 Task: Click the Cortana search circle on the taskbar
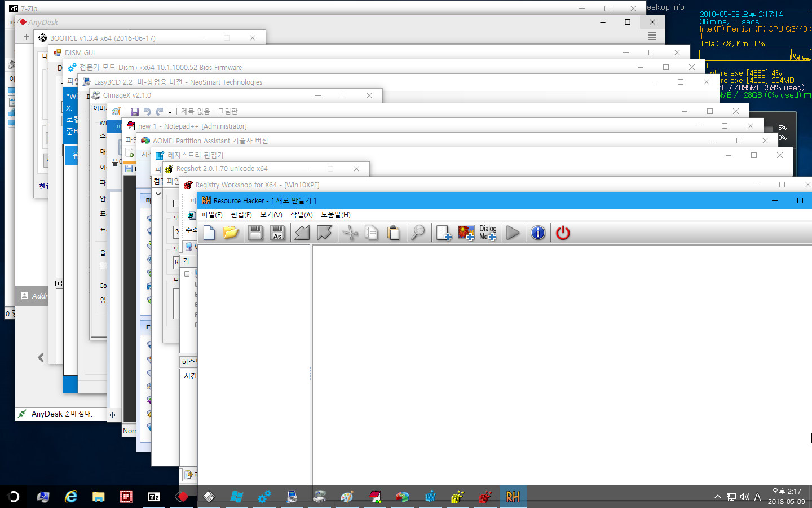click(14, 497)
